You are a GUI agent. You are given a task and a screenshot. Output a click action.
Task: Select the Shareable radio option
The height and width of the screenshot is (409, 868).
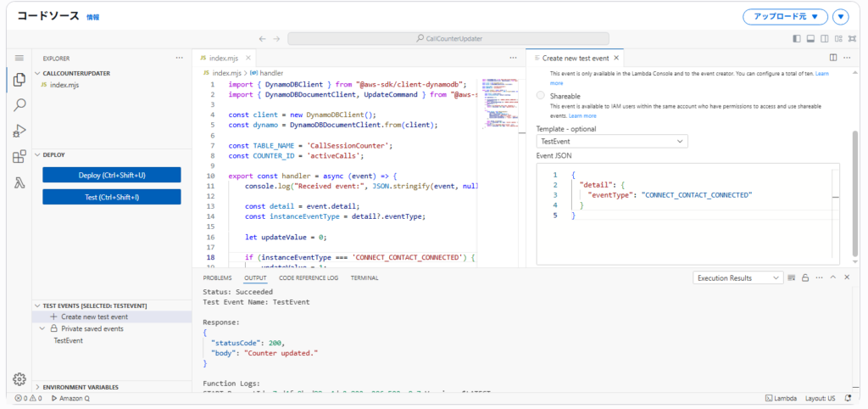click(x=541, y=97)
